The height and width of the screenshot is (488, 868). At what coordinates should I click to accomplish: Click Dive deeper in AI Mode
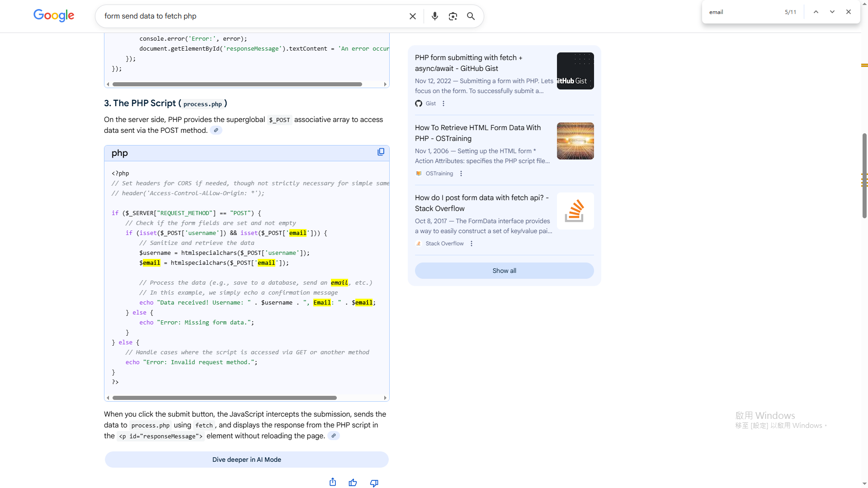[x=246, y=460]
